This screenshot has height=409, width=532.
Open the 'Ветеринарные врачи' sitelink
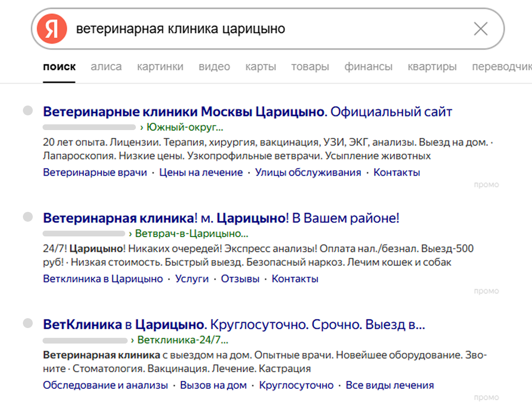[x=95, y=173]
